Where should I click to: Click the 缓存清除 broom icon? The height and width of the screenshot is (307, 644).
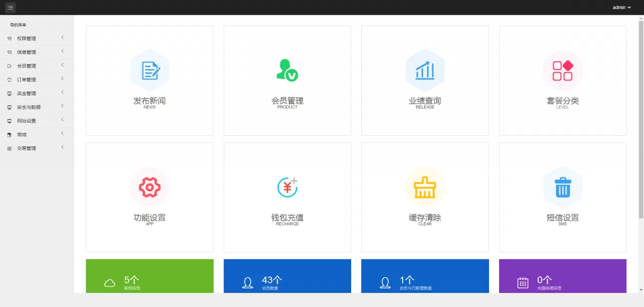pyautogui.click(x=425, y=187)
